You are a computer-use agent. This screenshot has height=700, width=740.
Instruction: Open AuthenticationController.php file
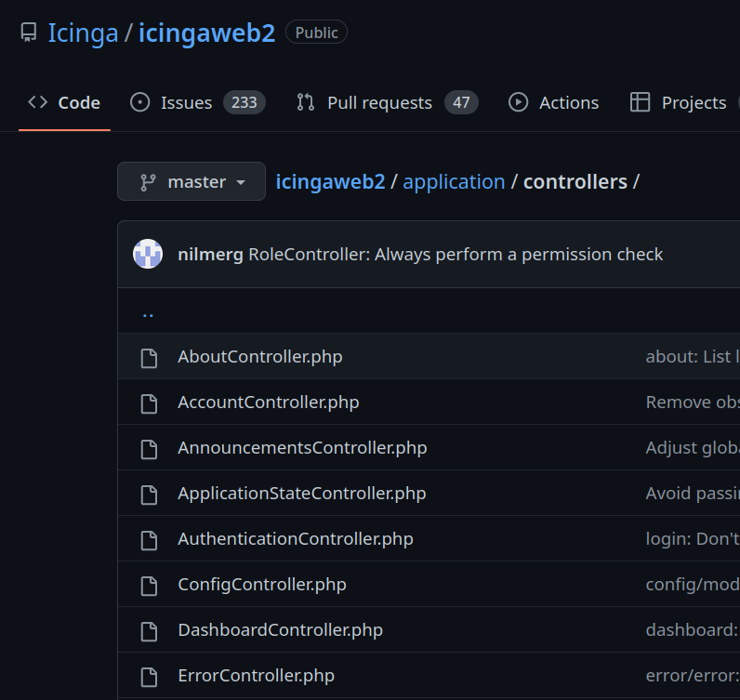[295, 539]
